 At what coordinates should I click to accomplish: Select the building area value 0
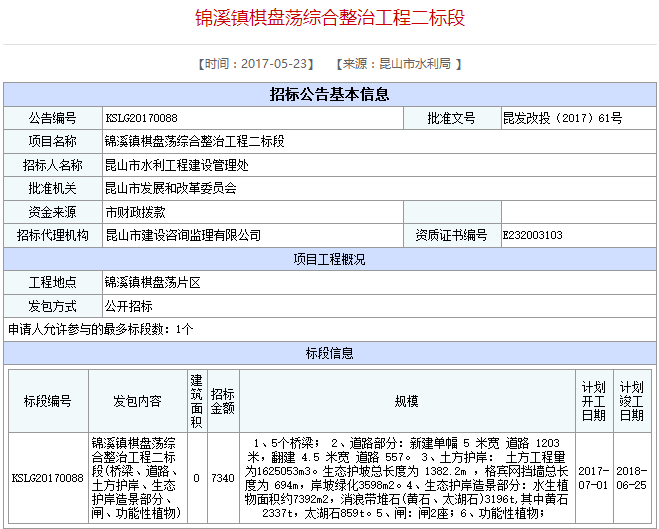tap(197, 478)
